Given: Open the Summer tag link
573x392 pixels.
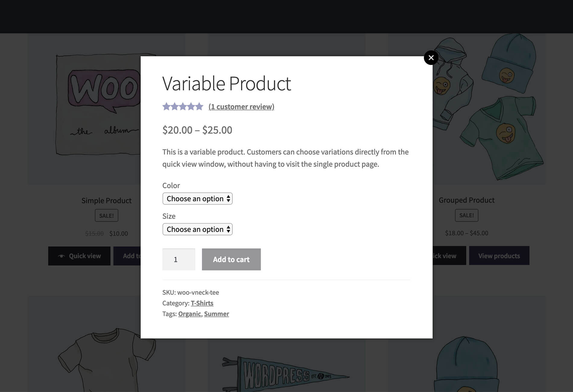Looking at the screenshot, I should pos(217,314).
